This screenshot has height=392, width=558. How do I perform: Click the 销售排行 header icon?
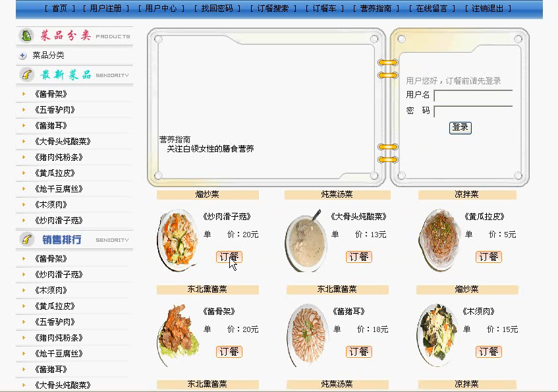point(27,239)
